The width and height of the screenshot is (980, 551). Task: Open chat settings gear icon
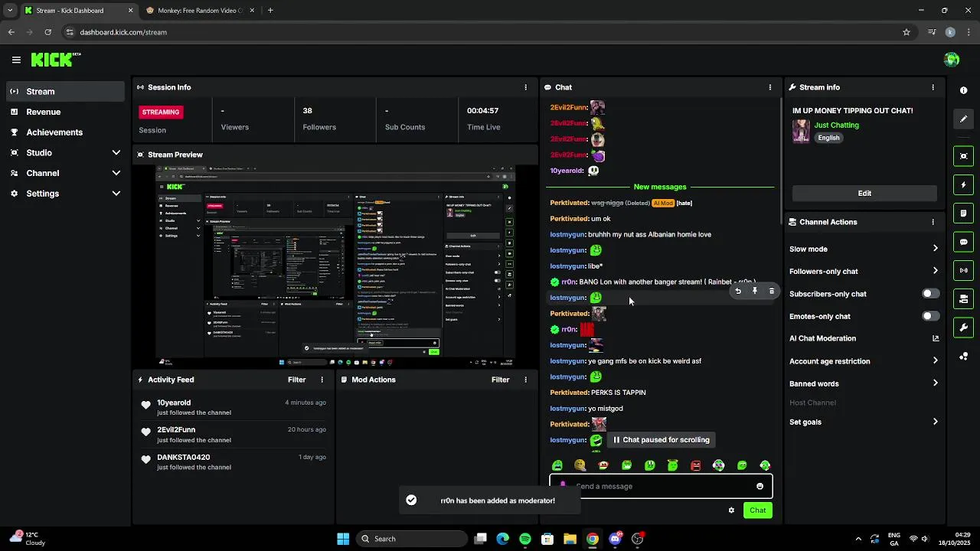tap(731, 510)
